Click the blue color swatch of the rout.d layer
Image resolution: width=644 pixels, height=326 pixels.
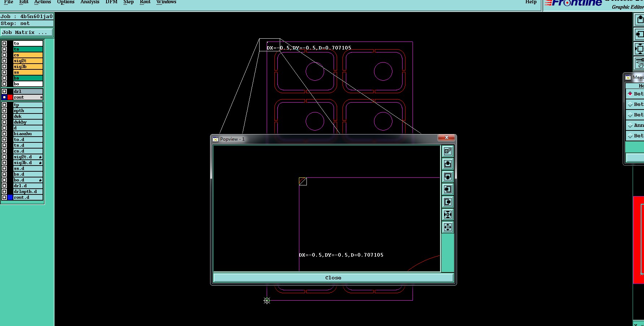point(10,197)
